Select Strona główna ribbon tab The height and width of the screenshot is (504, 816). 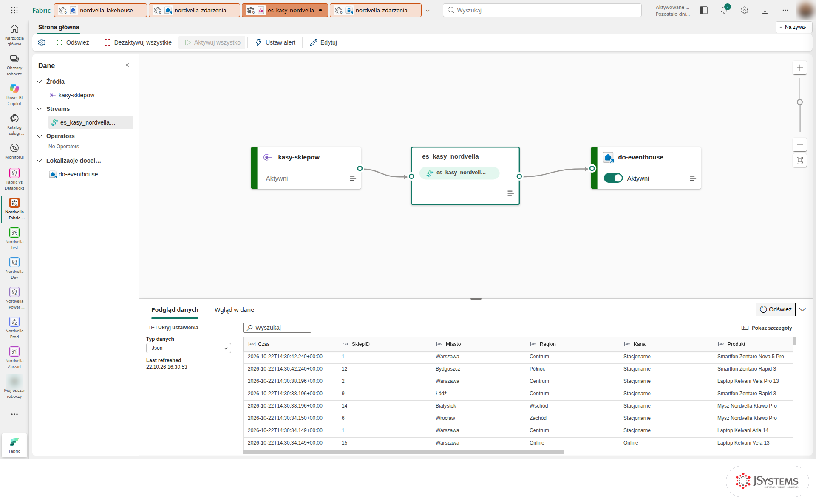tap(59, 27)
